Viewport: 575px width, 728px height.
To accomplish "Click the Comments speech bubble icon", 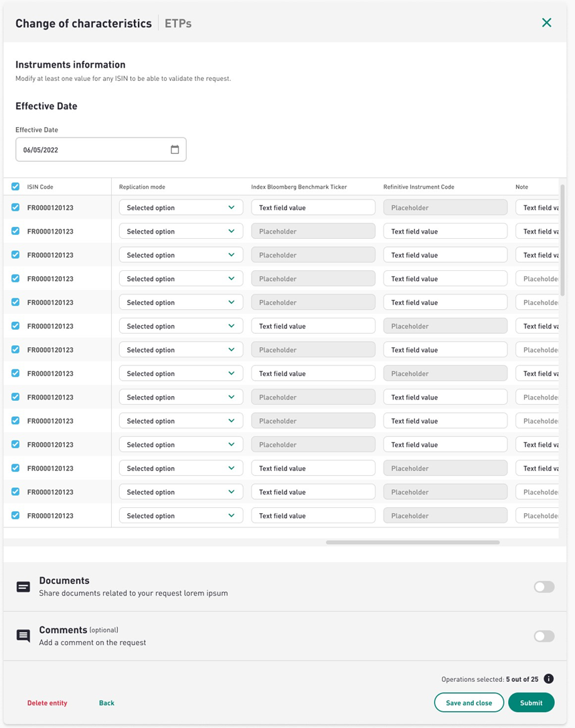I will 23,636.
